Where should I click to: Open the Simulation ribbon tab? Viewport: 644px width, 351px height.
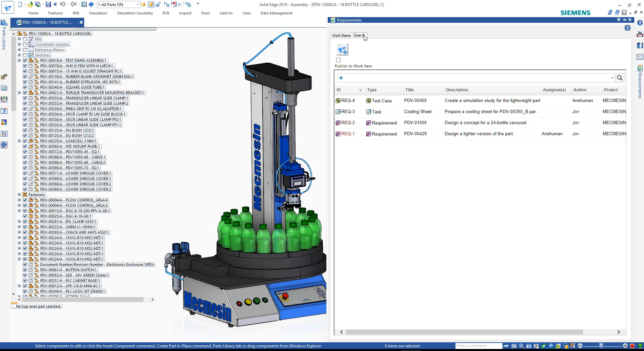(98, 13)
